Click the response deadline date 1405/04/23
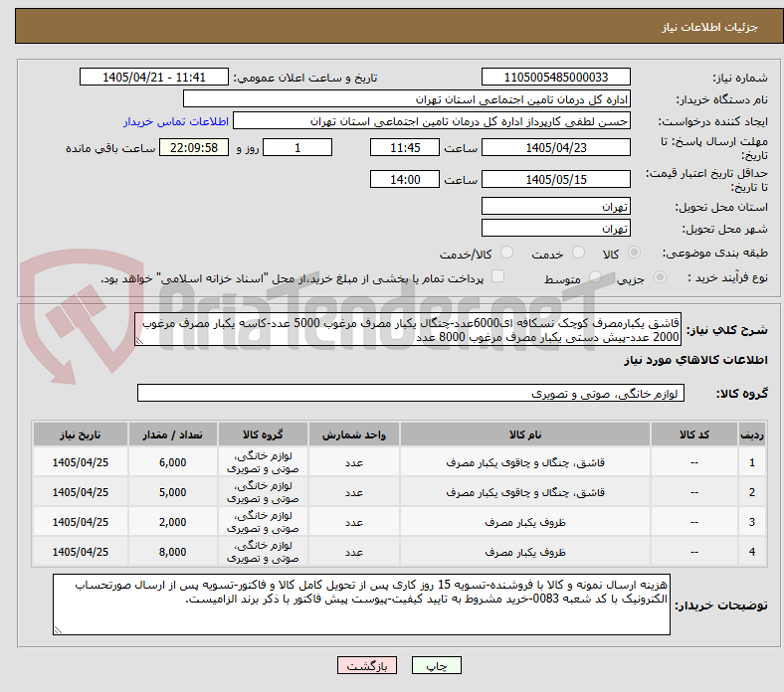The width and height of the screenshot is (784, 692). (x=555, y=147)
